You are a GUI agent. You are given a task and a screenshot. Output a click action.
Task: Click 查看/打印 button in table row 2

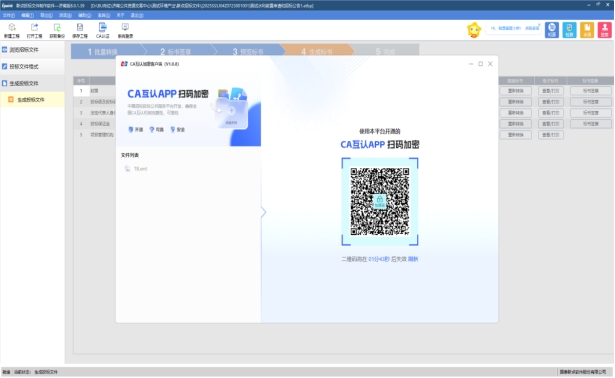pyautogui.click(x=551, y=102)
